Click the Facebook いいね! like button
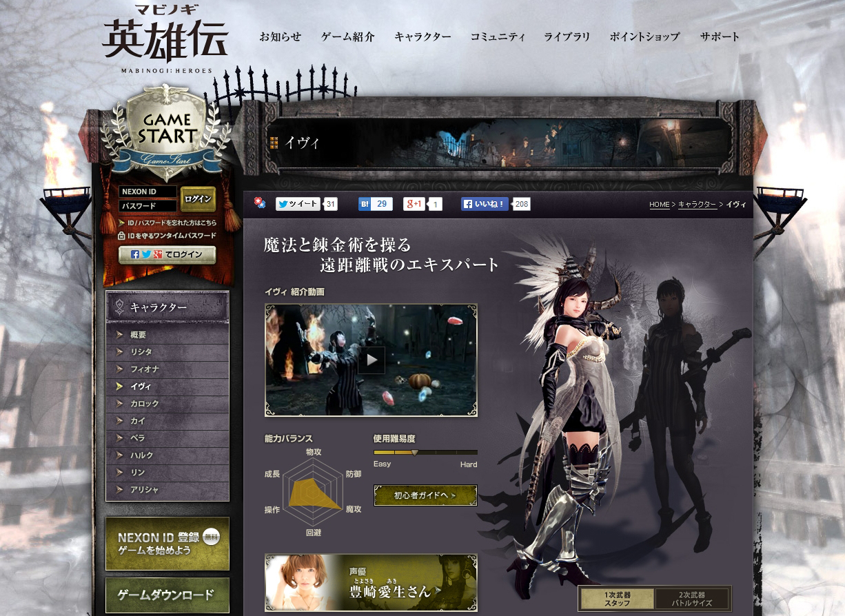 pyautogui.click(x=485, y=204)
